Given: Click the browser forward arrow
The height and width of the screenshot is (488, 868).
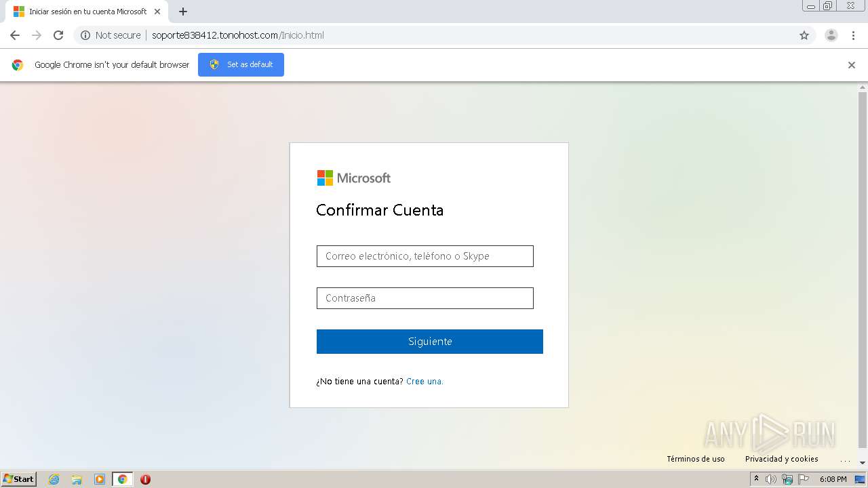Looking at the screenshot, I should (37, 35).
